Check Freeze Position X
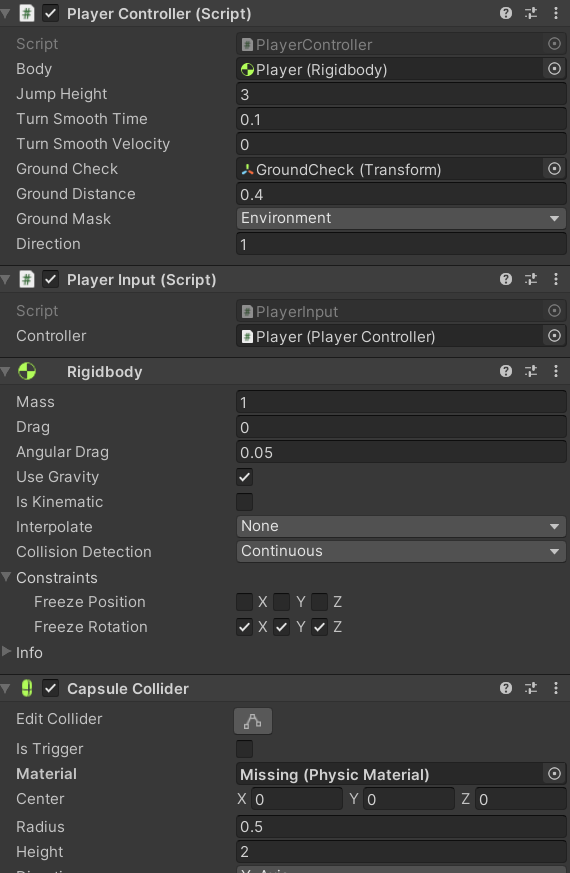This screenshot has width=570, height=873. click(244, 602)
